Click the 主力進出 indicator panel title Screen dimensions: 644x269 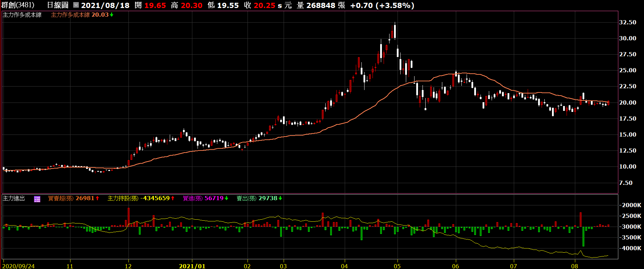point(14,198)
